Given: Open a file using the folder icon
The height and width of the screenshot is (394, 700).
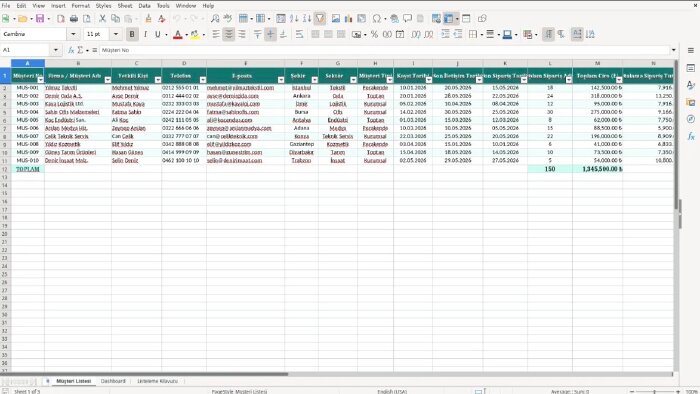Looking at the screenshot, I should pos(22,19).
